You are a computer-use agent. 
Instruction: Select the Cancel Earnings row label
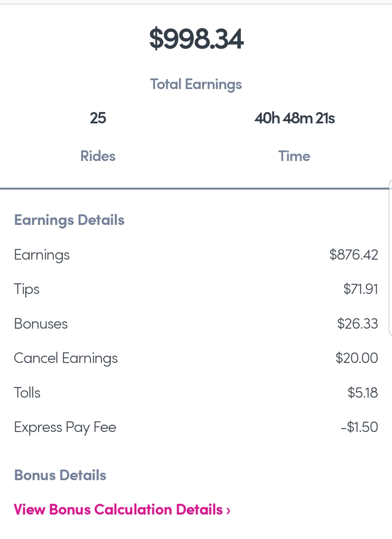[66, 358]
